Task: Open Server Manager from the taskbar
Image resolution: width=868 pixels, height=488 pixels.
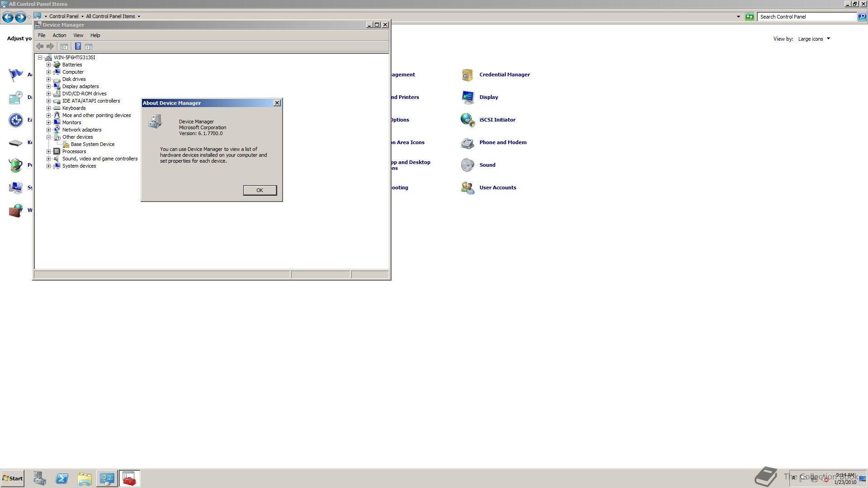Action: point(40,479)
